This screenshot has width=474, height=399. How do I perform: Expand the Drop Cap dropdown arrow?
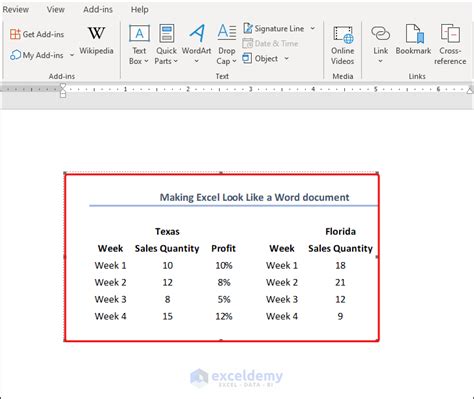[234, 61]
